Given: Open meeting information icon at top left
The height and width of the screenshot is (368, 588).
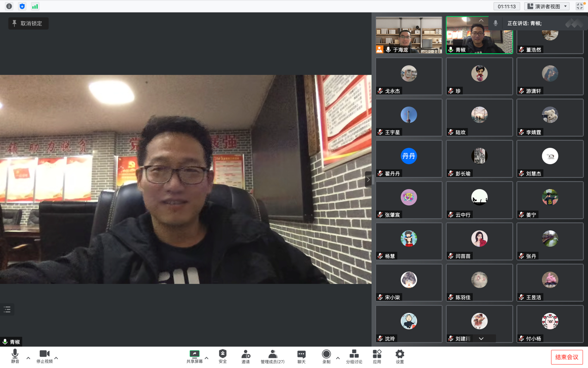Looking at the screenshot, I should [9, 6].
